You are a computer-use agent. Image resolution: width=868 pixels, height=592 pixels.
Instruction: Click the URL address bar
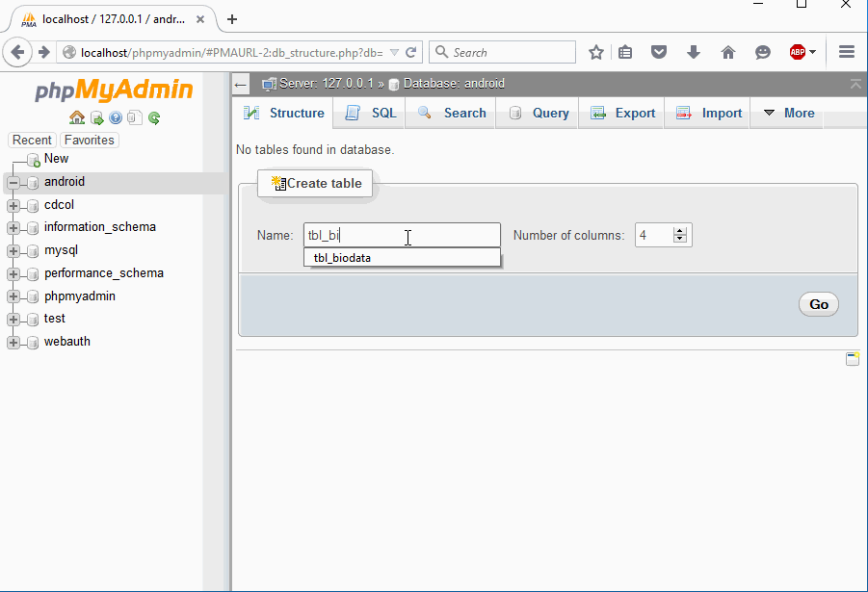(231, 53)
